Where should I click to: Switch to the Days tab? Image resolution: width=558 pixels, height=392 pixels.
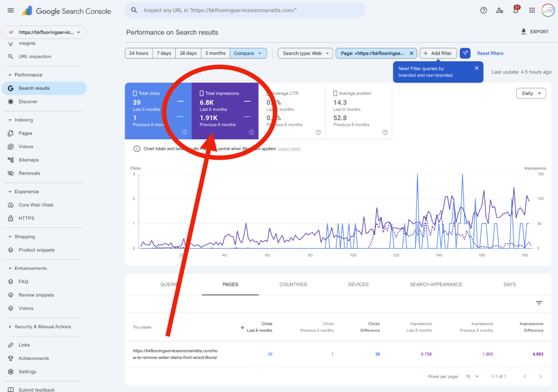click(510, 284)
